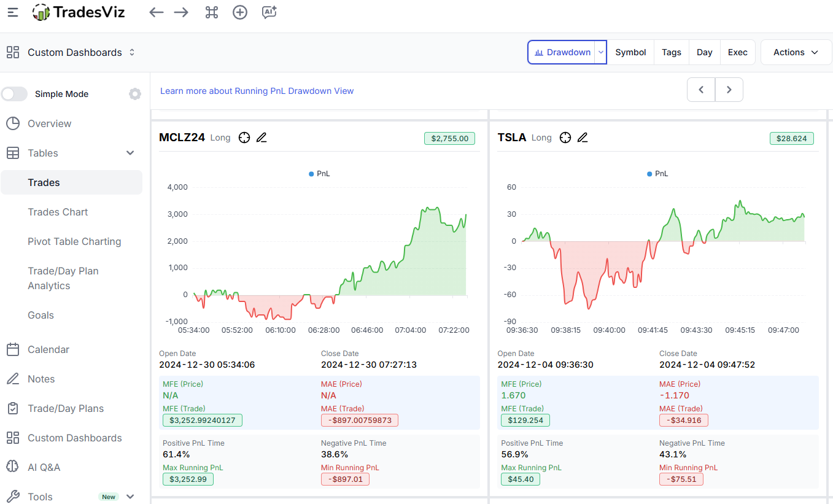
Task: Click the TSLA open date 2024-12-04 09:36:30
Action: click(x=546, y=365)
